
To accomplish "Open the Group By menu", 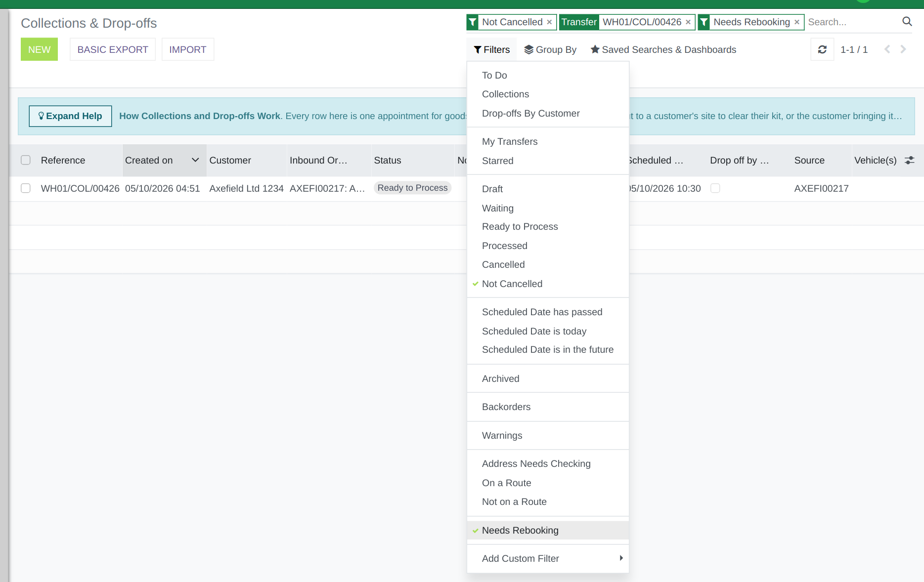I will 550,49.
